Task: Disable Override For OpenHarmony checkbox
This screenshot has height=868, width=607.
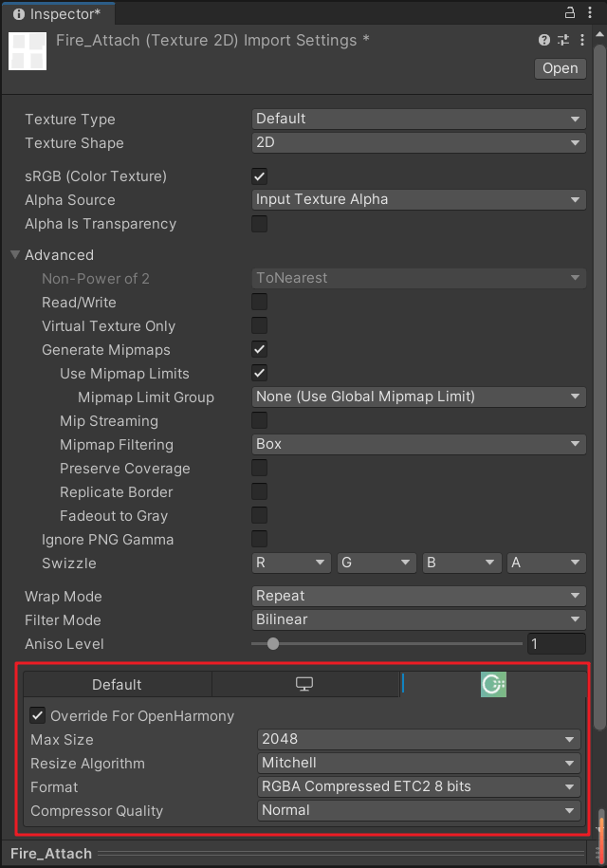Action: tap(38, 716)
